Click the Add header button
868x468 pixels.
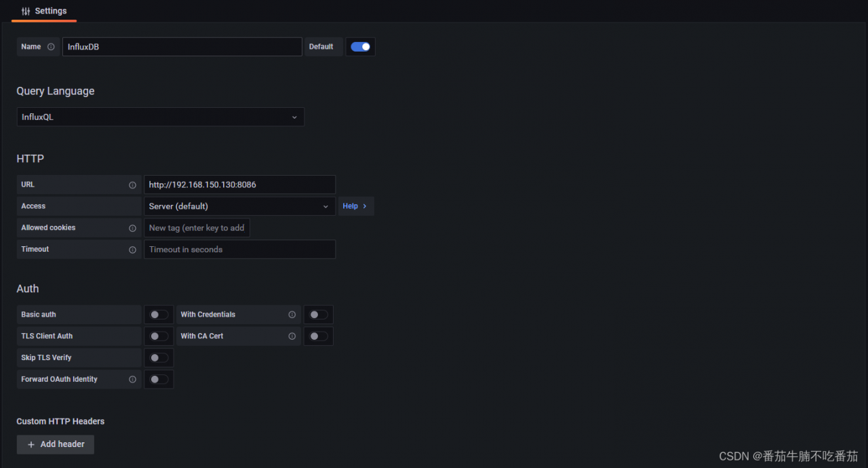tap(56, 444)
